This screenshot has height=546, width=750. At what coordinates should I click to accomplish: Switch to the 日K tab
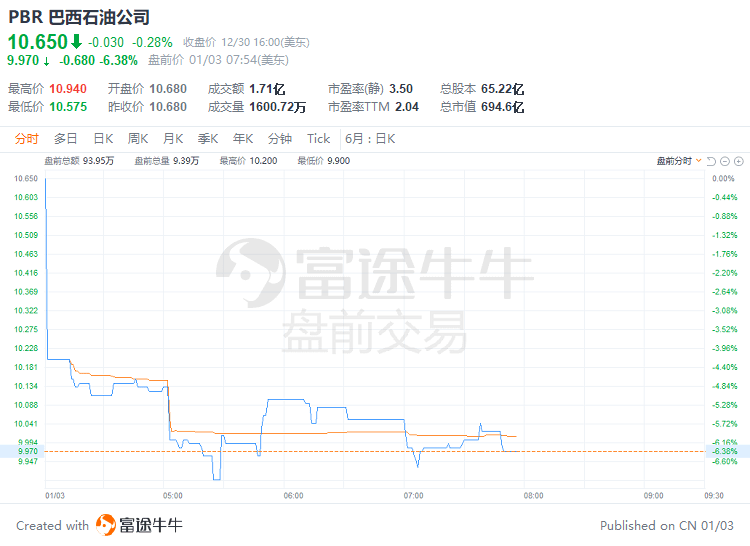(103, 139)
